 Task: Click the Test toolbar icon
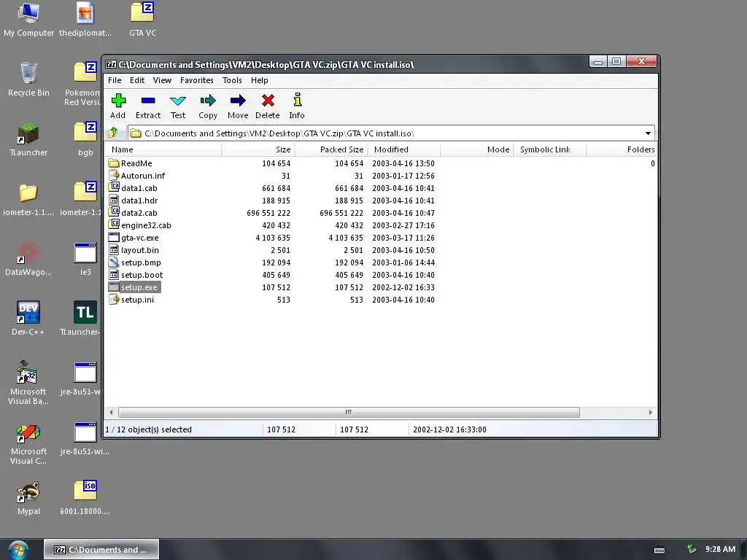(x=178, y=101)
